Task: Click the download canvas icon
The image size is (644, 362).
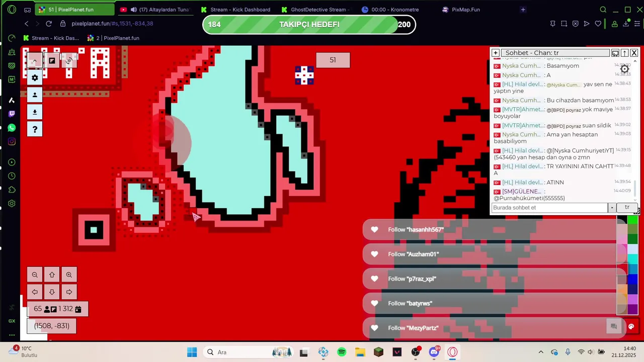Action: (35, 112)
